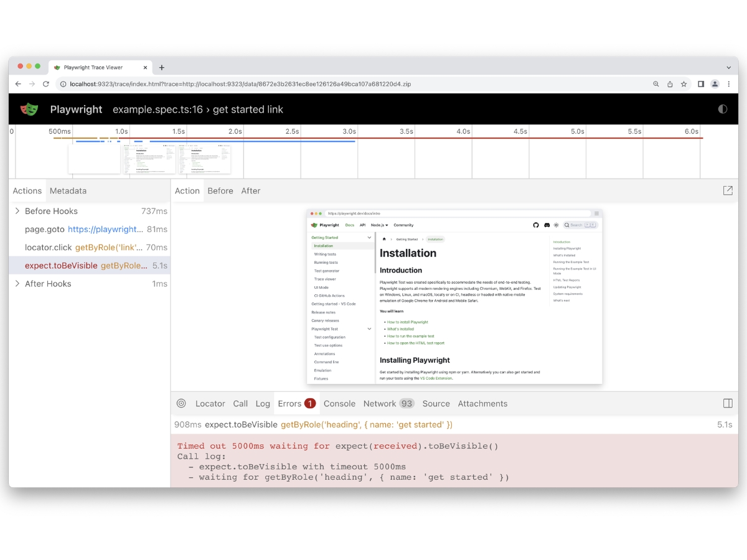Toggle the Chrome side panel icon
Screen dimensions: 747x560
[x=701, y=84]
